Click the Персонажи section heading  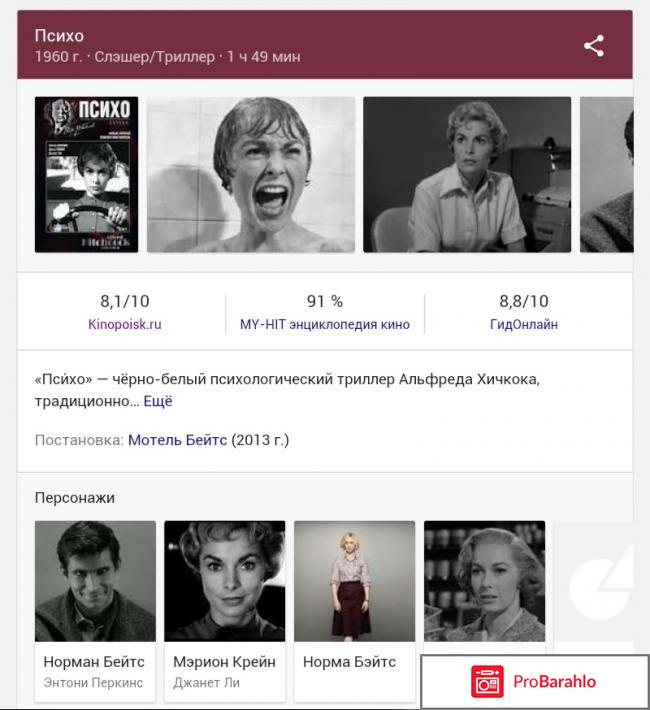[75, 498]
